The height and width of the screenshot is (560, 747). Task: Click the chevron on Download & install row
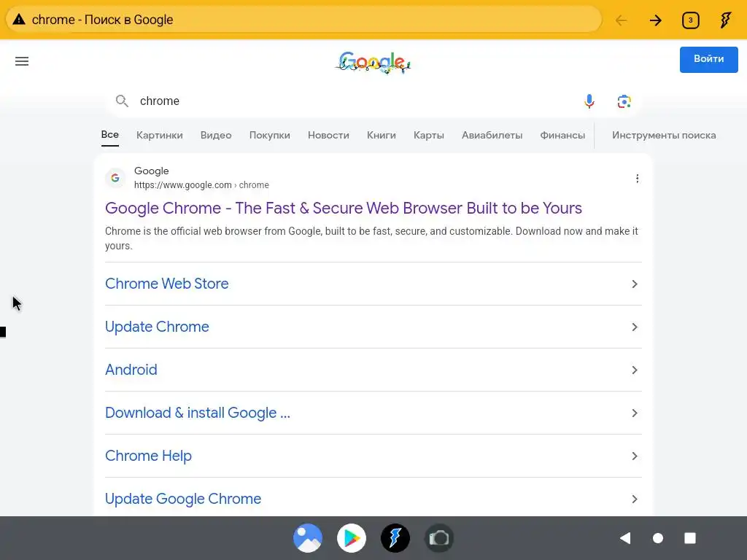(x=635, y=413)
